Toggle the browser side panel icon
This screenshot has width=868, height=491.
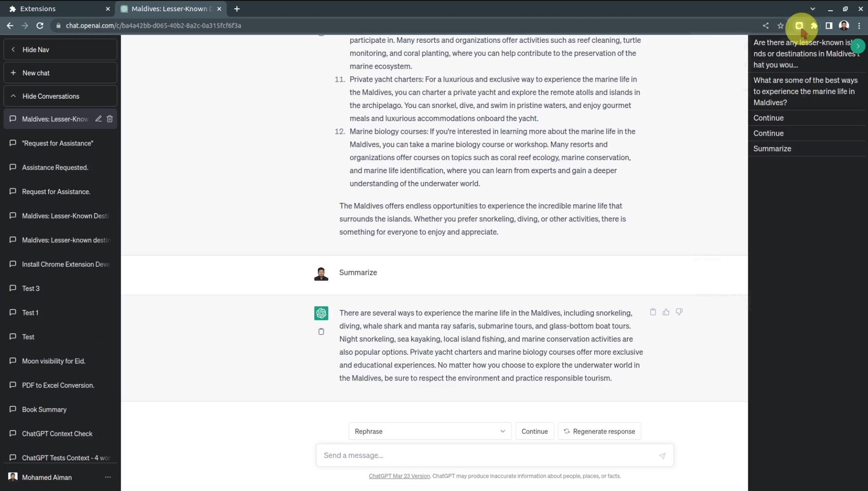[829, 25]
